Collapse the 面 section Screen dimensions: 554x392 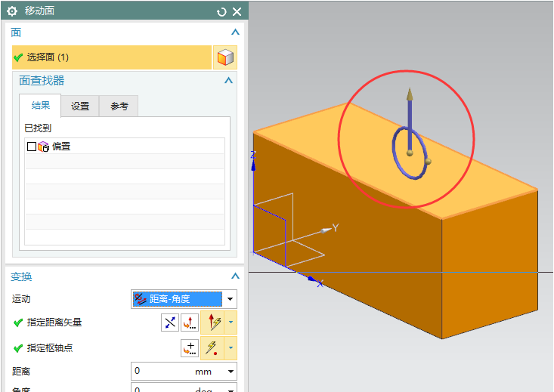click(235, 32)
